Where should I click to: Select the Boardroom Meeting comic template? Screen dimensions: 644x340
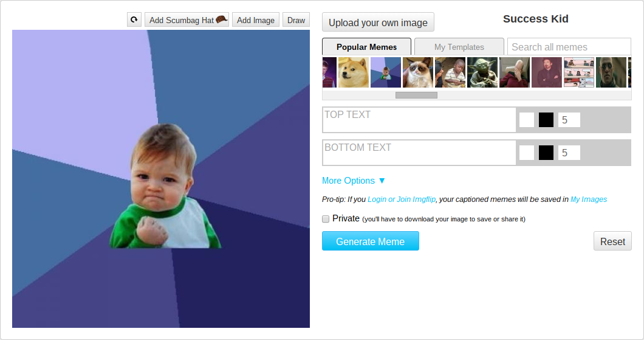(x=579, y=72)
